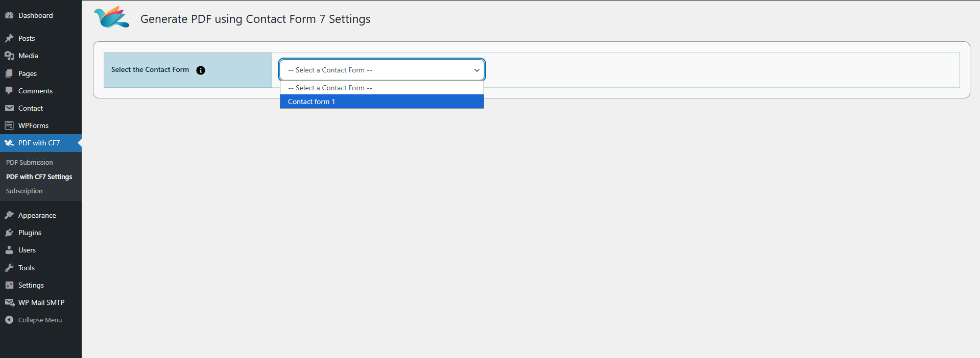Open PDF Submission submenu link
This screenshot has width=980, height=358.
click(x=30, y=162)
